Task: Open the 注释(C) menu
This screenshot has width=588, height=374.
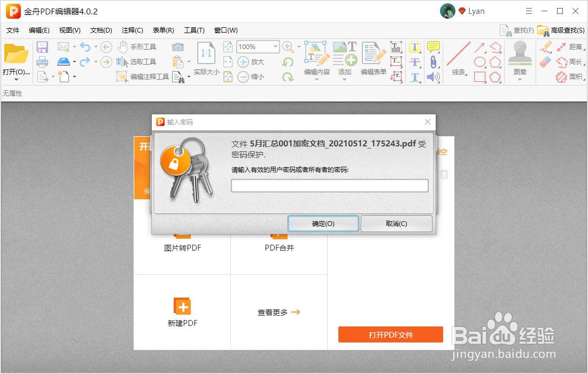Action: coord(131,30)
